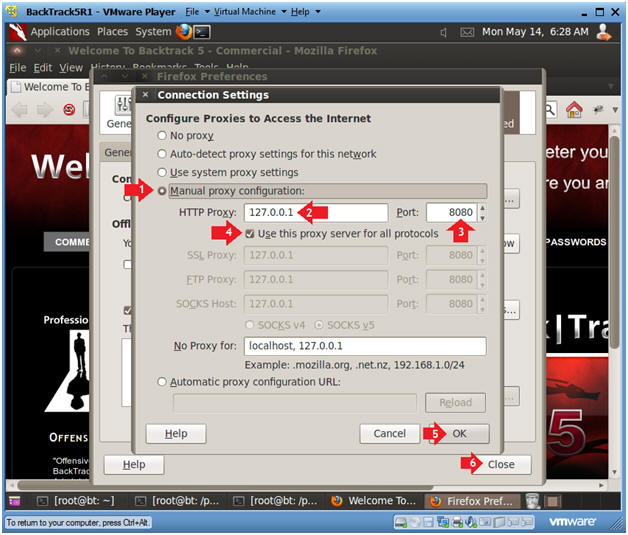Click the No Proxy for text field

point(365,346)
